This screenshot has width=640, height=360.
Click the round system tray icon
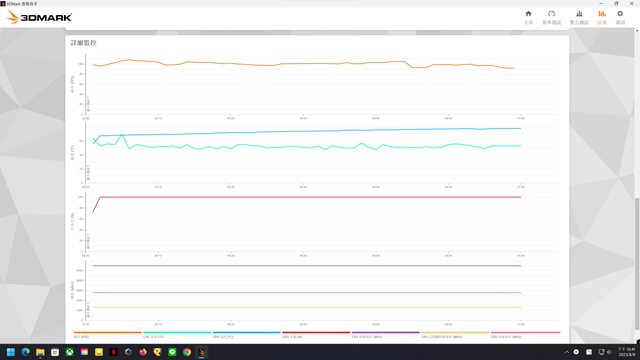576,352
